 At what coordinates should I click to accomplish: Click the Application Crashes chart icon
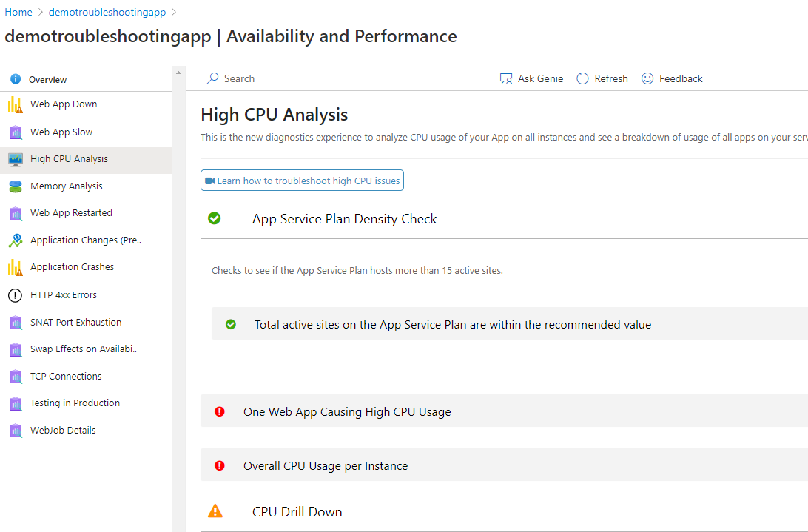(16, 266)
